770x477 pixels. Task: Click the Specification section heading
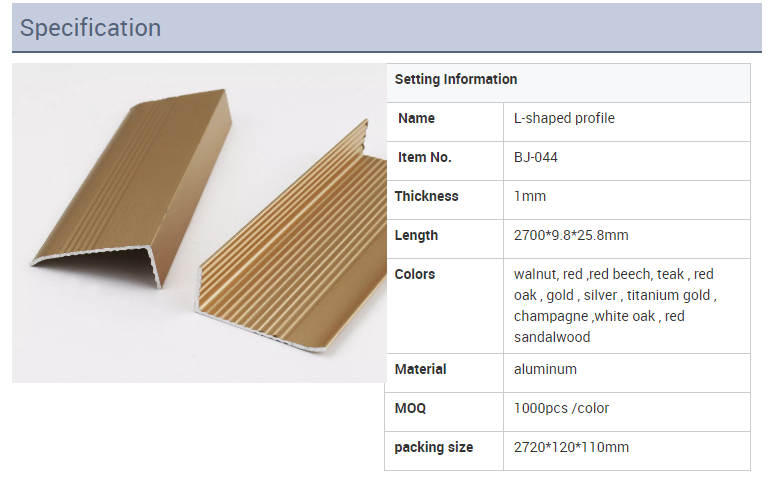[91, 28]
